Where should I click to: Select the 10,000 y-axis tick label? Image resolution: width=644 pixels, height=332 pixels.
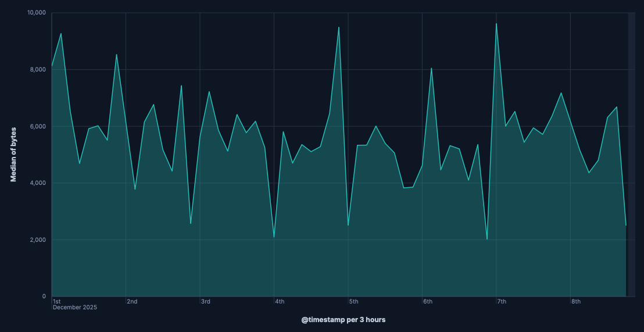click(36, 13)
